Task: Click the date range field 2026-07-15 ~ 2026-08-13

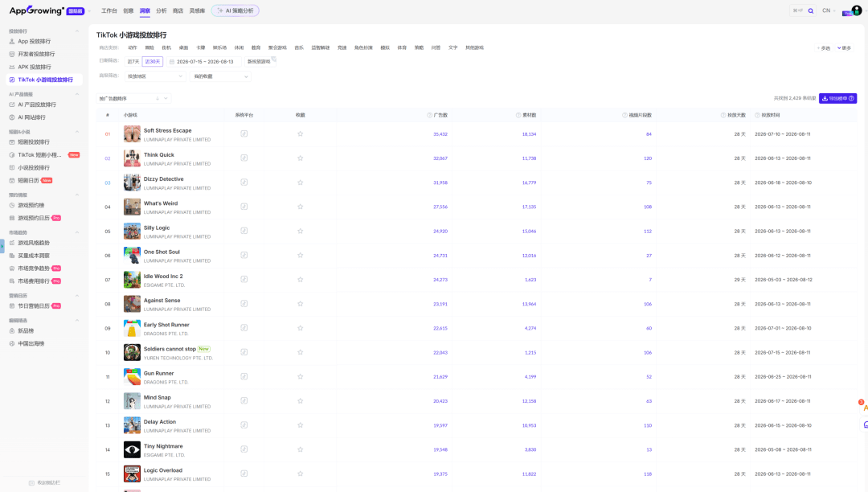Action: click(x=203, y=62)
